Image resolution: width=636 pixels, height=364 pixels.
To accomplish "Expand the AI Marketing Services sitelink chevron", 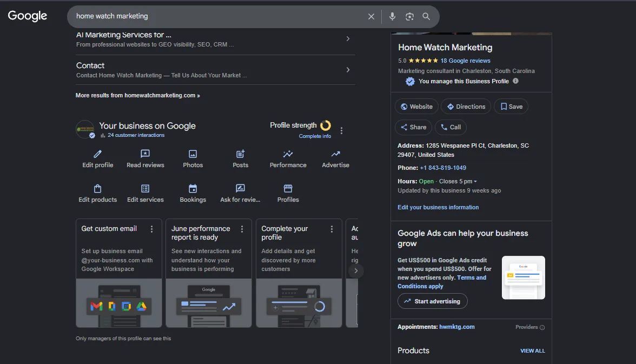I will pos(348,38).
